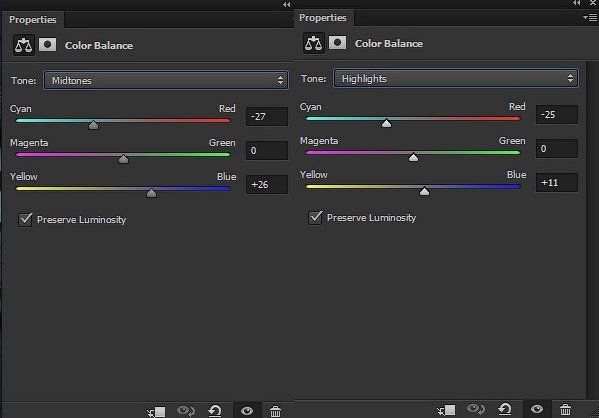Select left Properties tab

[33, 19]
